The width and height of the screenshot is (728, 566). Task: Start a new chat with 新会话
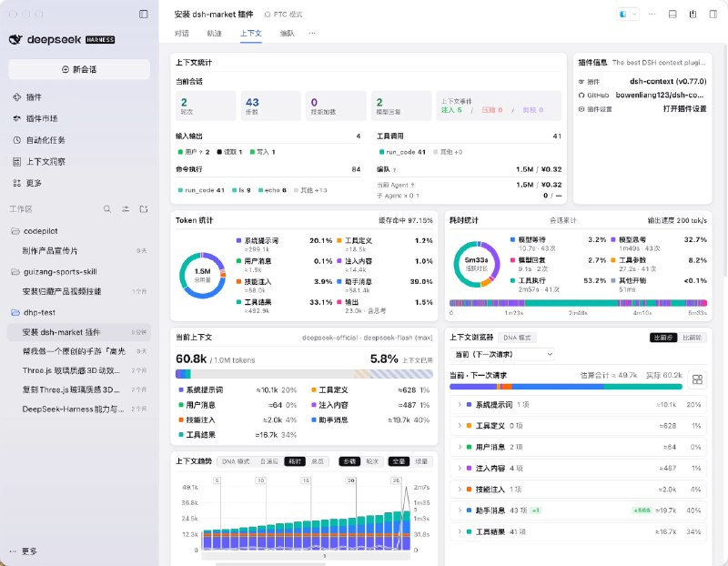79,69
